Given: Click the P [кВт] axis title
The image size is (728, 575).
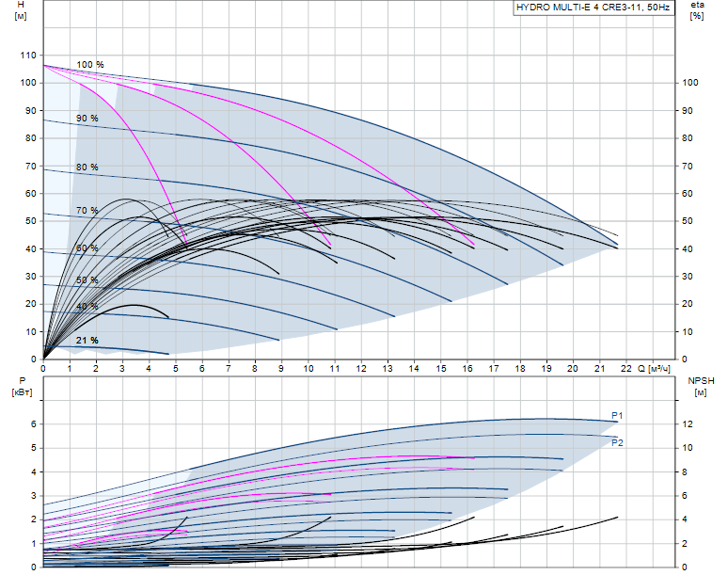Looking at the screenshot, I should point(22,387).
